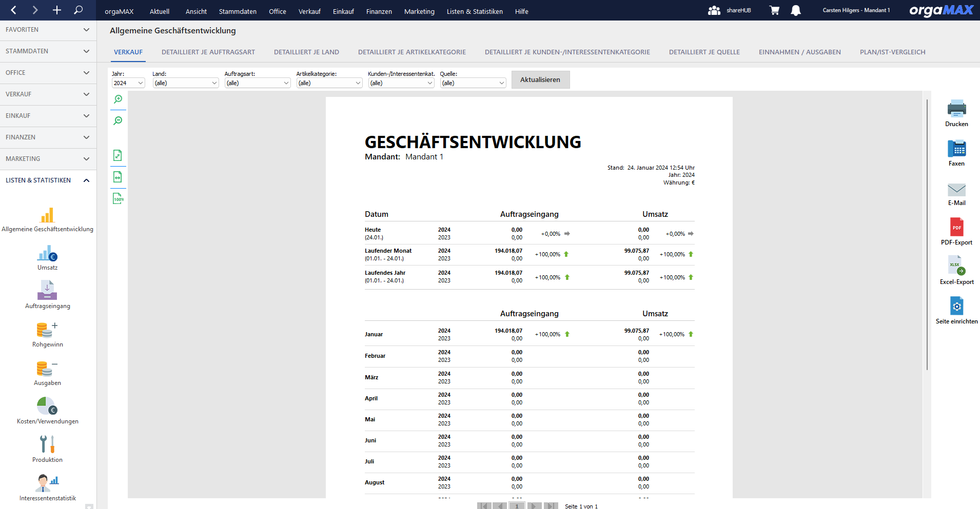
Task: Open the Auftragsart dropdown
Action: click(x=257, y=83)
